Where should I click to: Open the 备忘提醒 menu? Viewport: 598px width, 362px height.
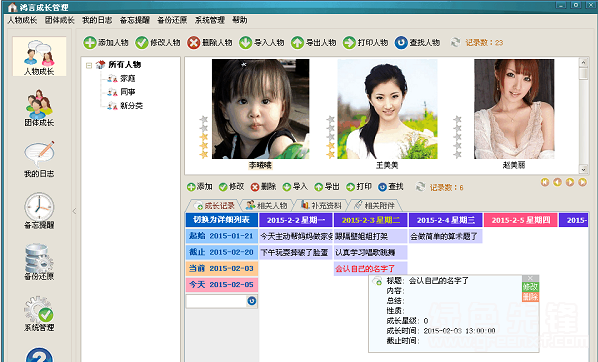[135, 20]
